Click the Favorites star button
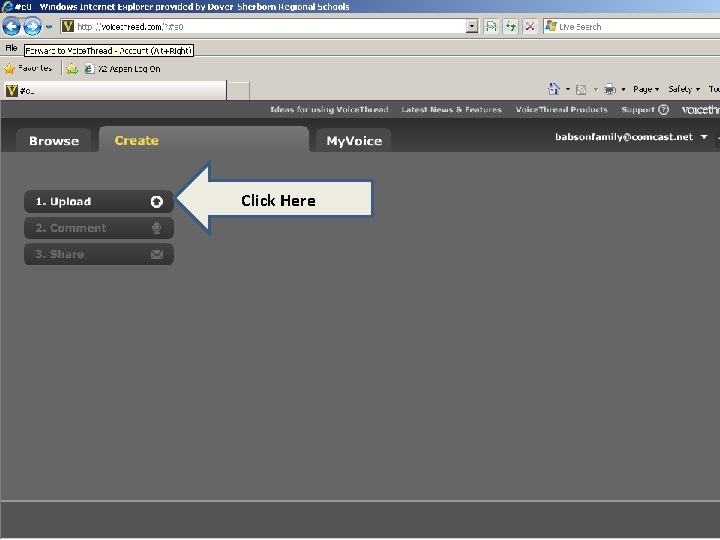 28,68
